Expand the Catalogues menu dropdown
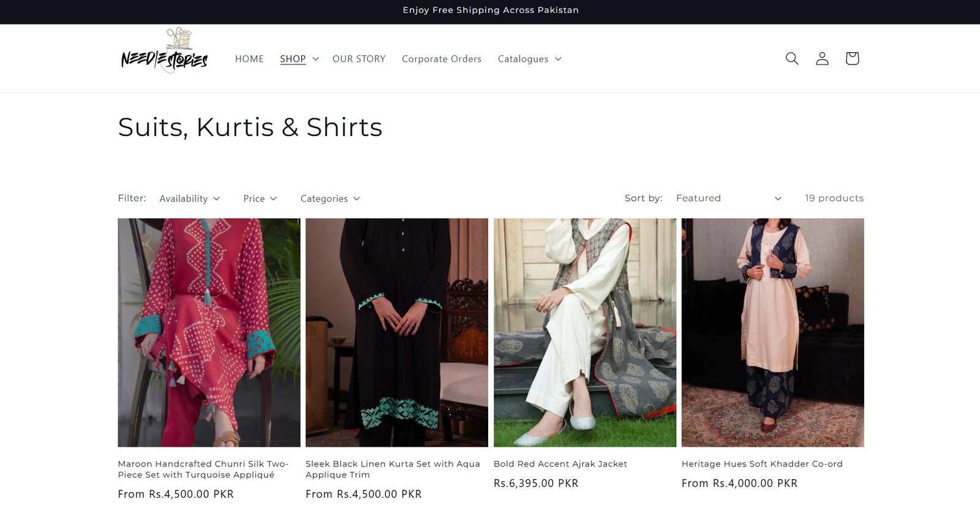The width and height of the screenshot is (980, 505). click(530, 59)
